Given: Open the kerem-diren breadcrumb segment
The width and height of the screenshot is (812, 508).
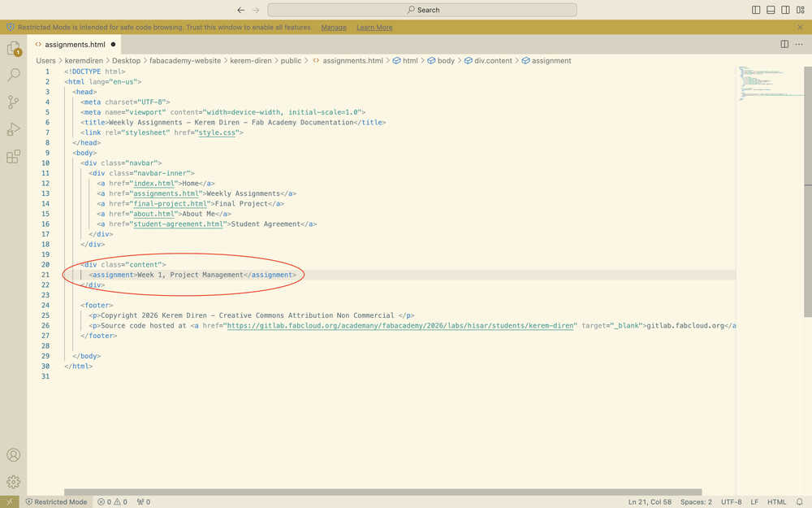Looking at the screenshot, I should (x=251, y=61).
